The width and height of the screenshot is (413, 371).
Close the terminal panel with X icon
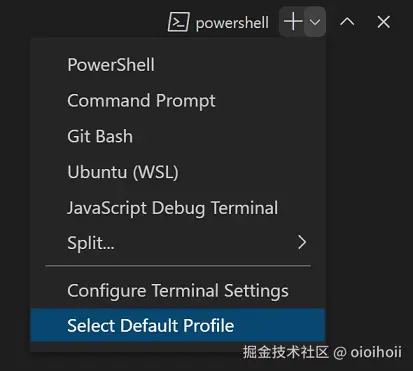point(384,22)
